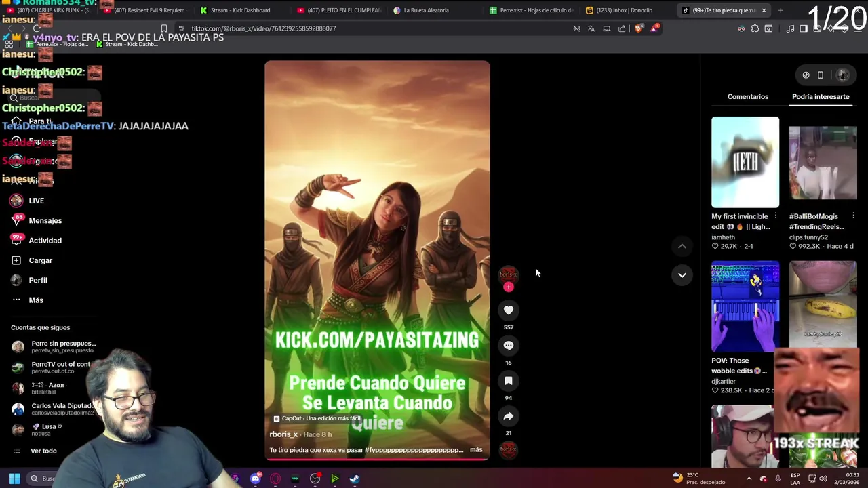This screenshot has height=488, width=868.
Task: Open 'Lusa' followed account
Action: coord(38,430)
